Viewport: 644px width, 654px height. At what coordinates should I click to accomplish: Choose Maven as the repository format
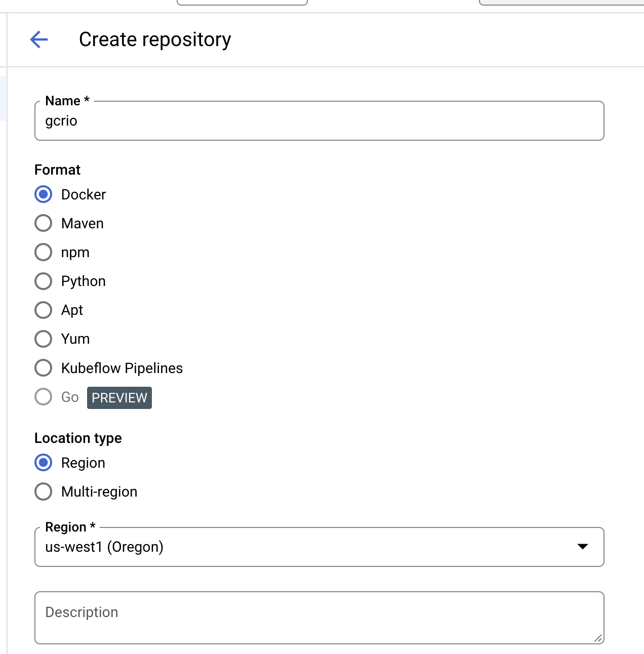coord(44,223)
